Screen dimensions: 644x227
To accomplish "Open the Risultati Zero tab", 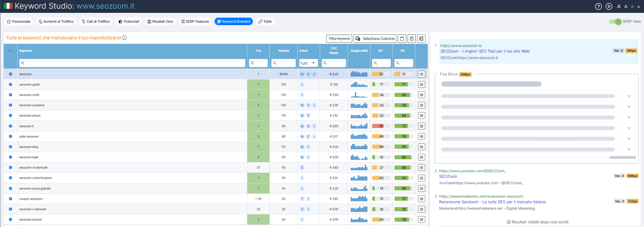I will click(x=160, y=21).
